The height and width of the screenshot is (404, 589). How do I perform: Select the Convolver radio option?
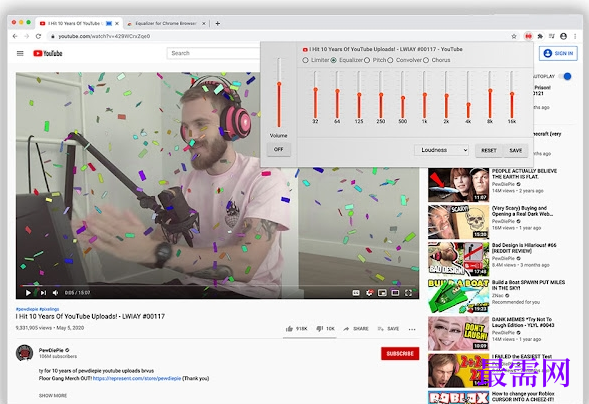[x=390, y=60]
